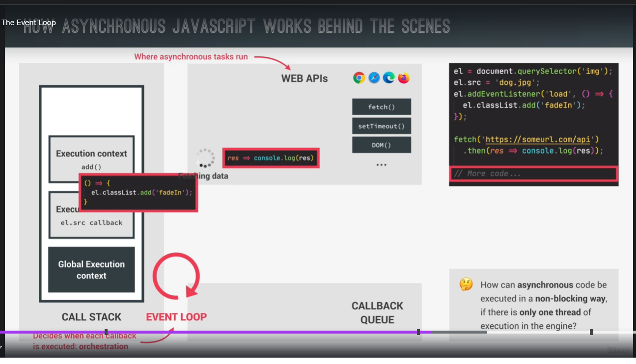Click the res console.log callback box

[271, 158]
